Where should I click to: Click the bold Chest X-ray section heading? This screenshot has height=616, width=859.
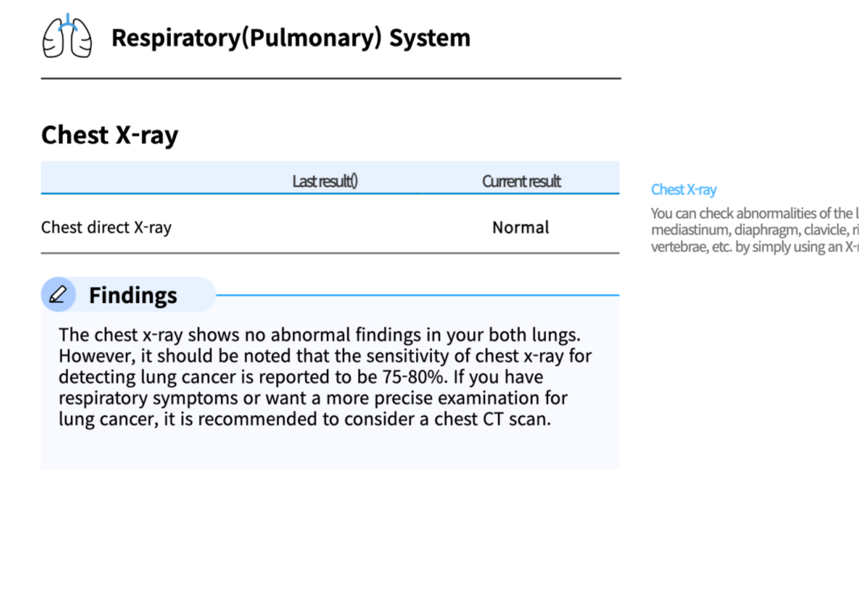[x=109, y=135]
